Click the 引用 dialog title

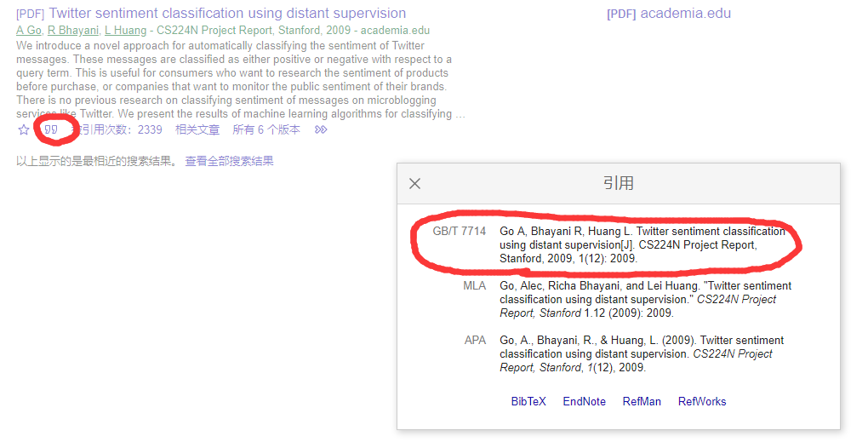619,183
